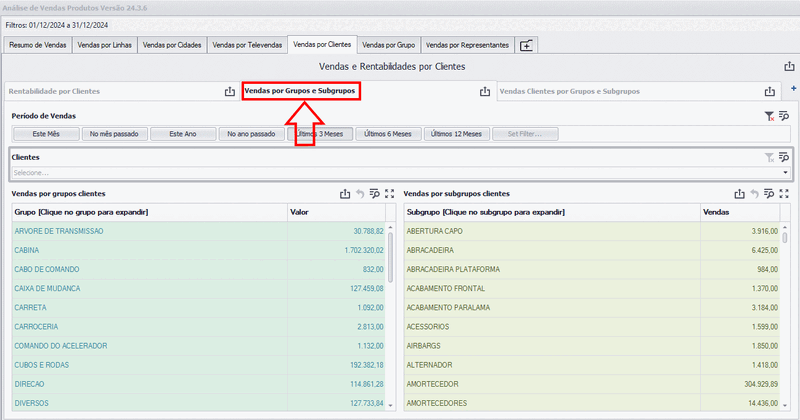Screen dimensions: 800x420
Task: Expand subgroup ABERTURA CAPO
Action: pos(435,231)
